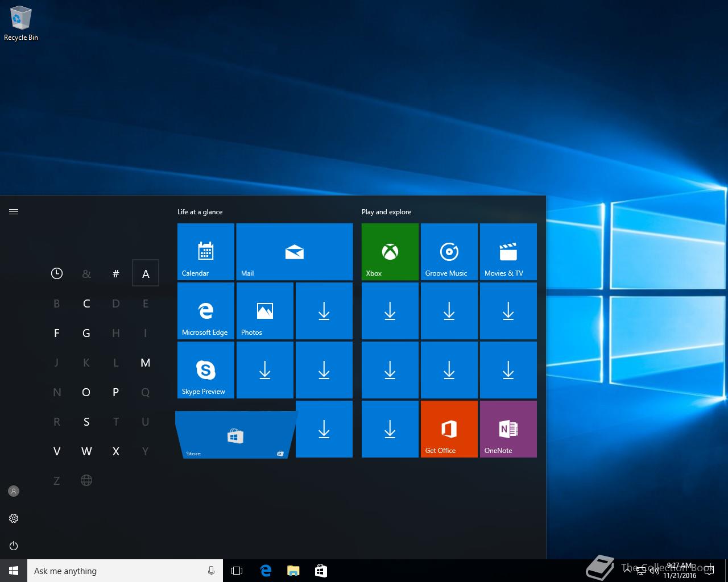Jump to letter V apps

[57, 451]
